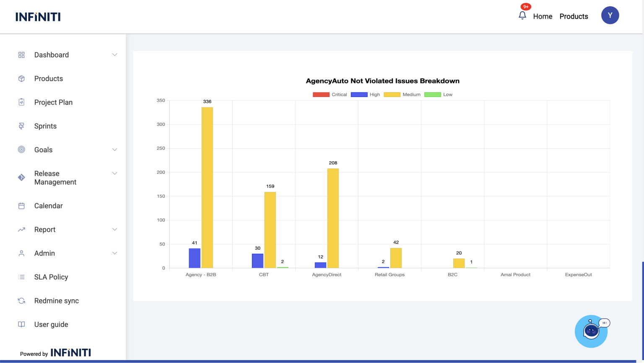This screenshot has width=644, height=363.
Task: Open the Admin menu item
Action: (44, 253)
